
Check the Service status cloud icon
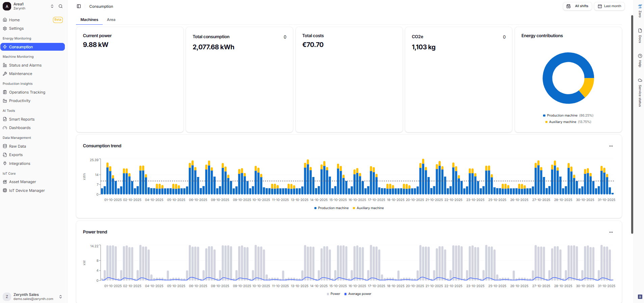click(x=640, y=80)
